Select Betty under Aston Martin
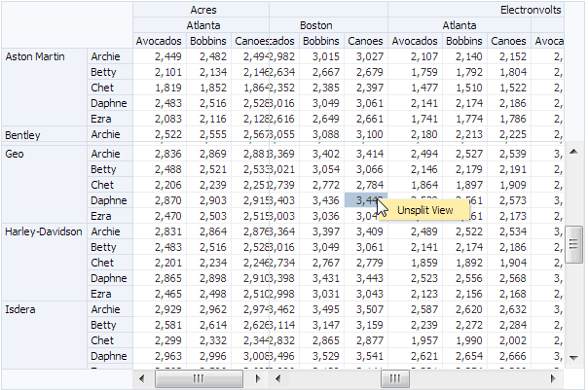The width and height of the screenshot is (588, 390). (110, 72)
